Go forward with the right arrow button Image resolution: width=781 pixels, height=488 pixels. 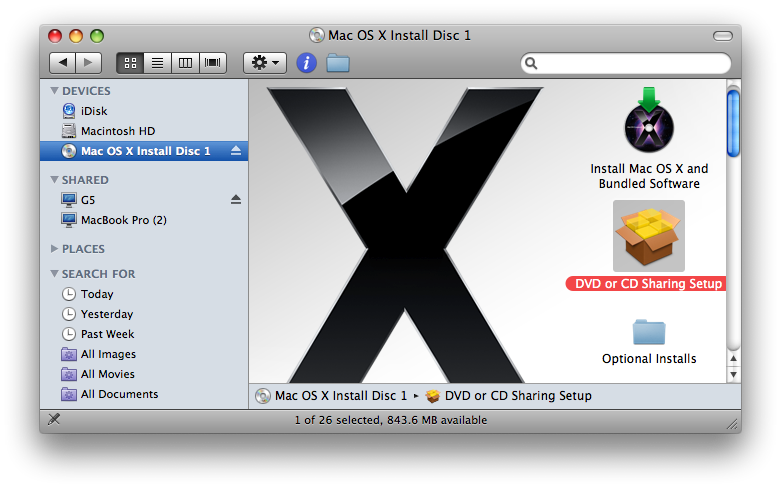89,63
